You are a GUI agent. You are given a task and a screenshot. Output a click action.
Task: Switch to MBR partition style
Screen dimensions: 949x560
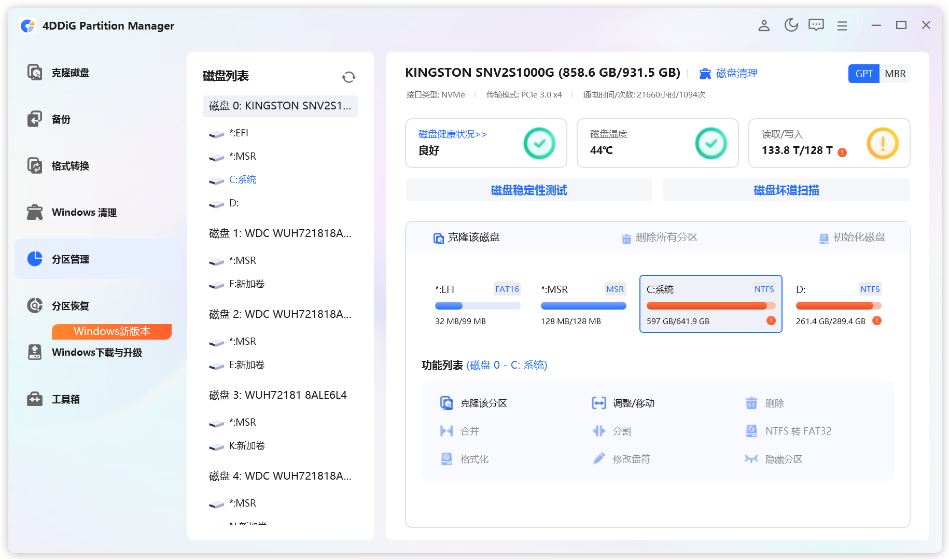pyautogui.click(x=895, y=74)
